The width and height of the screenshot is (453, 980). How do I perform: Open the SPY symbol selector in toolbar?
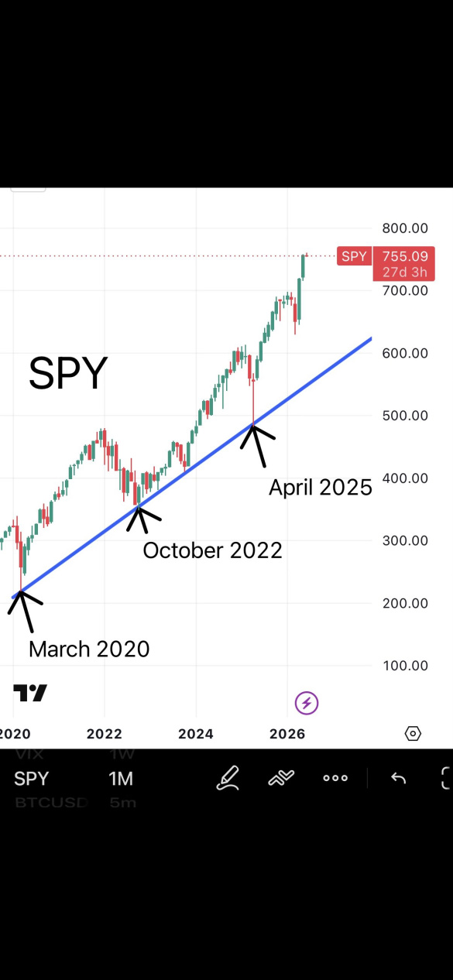(x=31, y=779)
